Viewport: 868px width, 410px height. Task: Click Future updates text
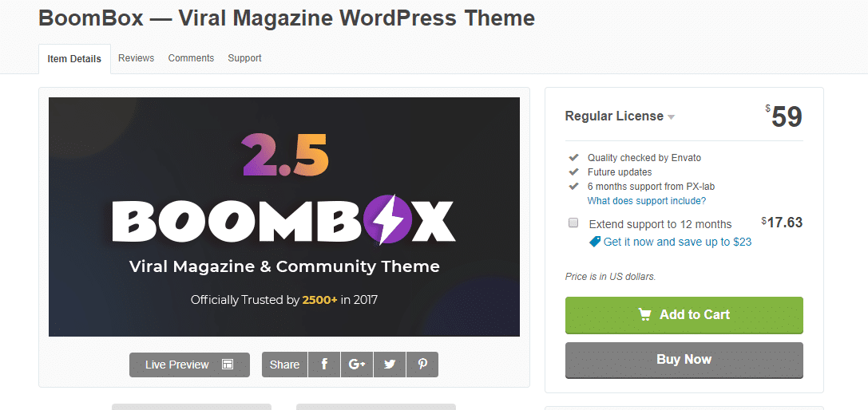[620, 172]
